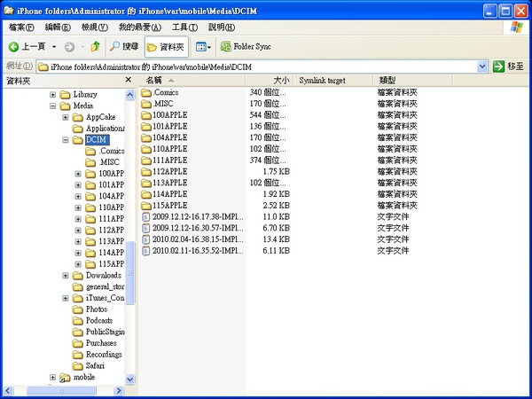Select the Podcasts folder in the tree
Image resolution: width=532 pixels, height=399 pixels.
pos(98,320)
